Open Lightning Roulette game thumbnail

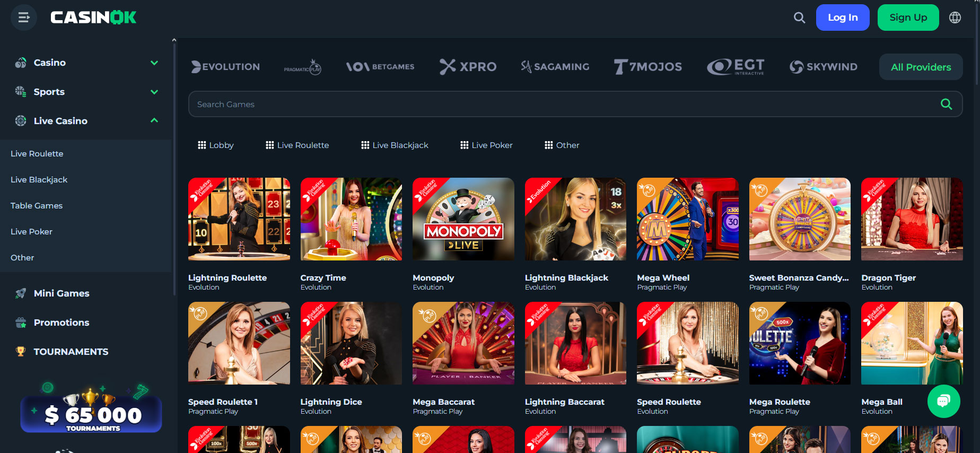pyautogui.click(x=239, y=219)
